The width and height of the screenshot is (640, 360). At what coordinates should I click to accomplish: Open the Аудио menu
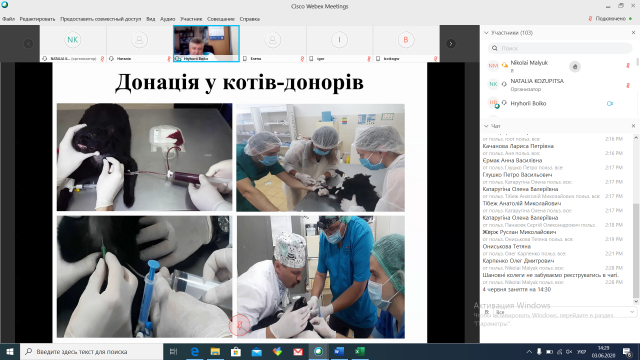click(167, 19)
